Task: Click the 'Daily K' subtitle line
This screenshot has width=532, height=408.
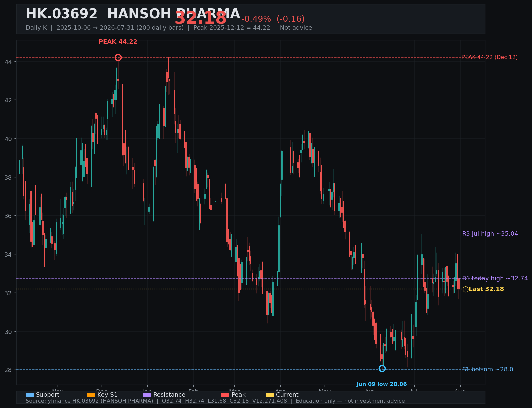Action: pyautogui.click(x=169, y=28)
